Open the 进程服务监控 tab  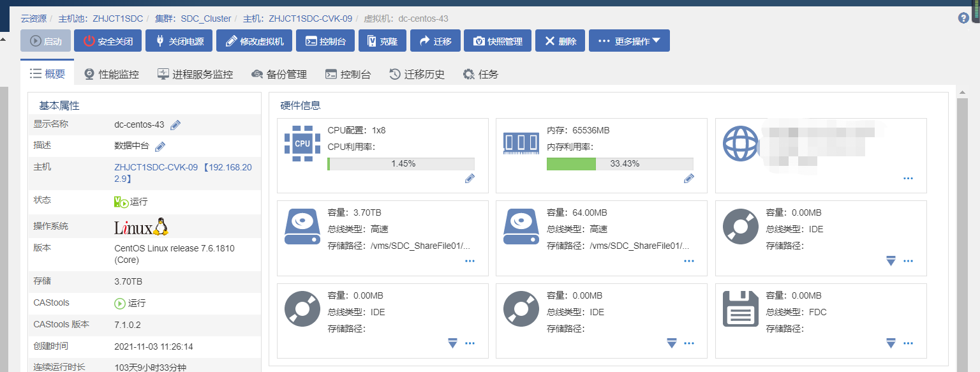click(195, 74)
